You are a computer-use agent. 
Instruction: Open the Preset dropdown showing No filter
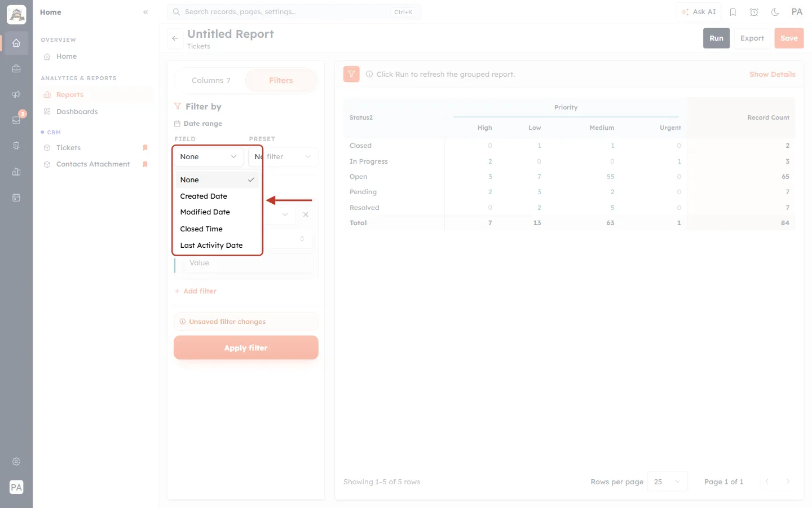click(283, 157)
